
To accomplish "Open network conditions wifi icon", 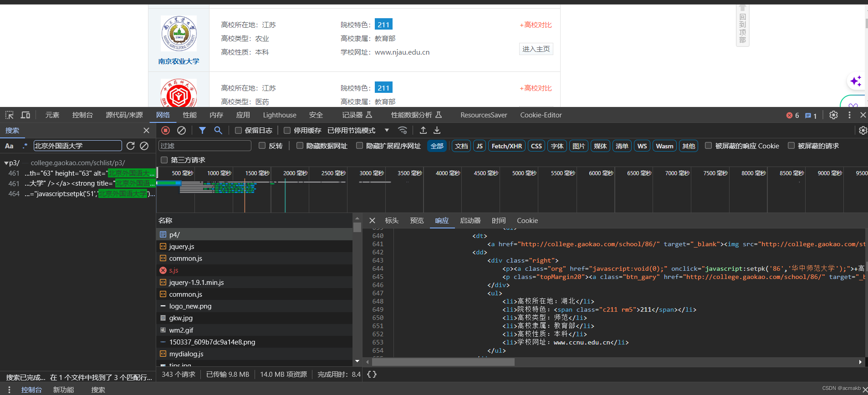I will coord(403,131).
